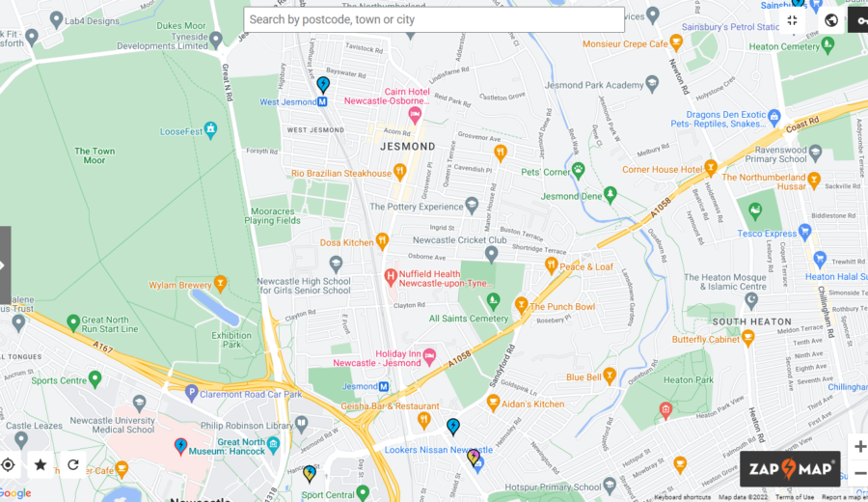This screenshot has height=502, width=868.
Task: Switch map type with the globe icon
Action: 831,20
